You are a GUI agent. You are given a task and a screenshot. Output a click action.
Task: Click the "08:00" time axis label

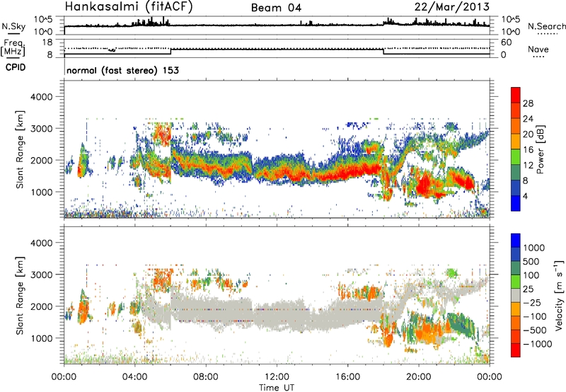click(x=206, y=377)
